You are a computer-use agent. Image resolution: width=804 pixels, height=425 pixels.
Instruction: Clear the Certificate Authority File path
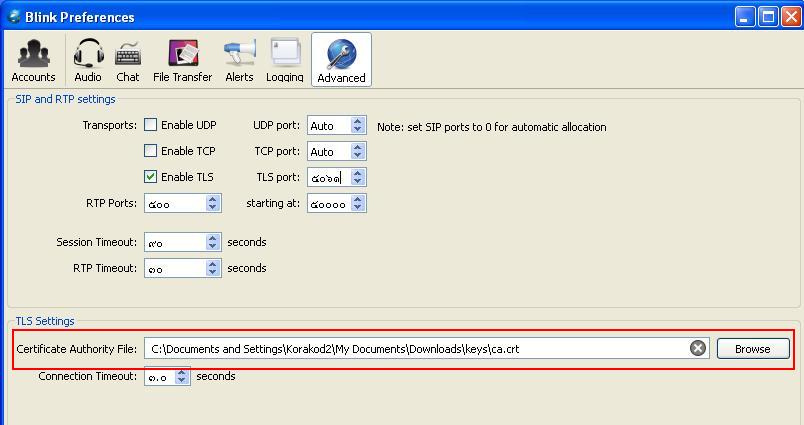click(697, 349)
